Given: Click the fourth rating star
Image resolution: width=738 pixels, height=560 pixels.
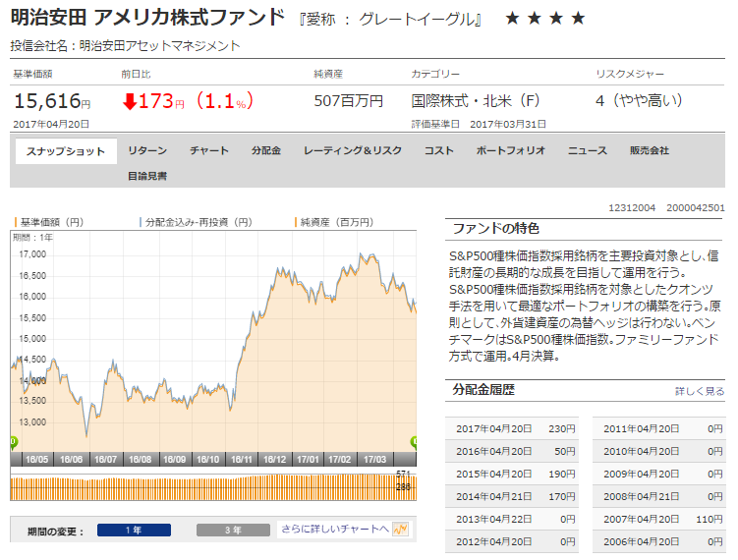Looking at the screenshot, I should click(578, 19).
